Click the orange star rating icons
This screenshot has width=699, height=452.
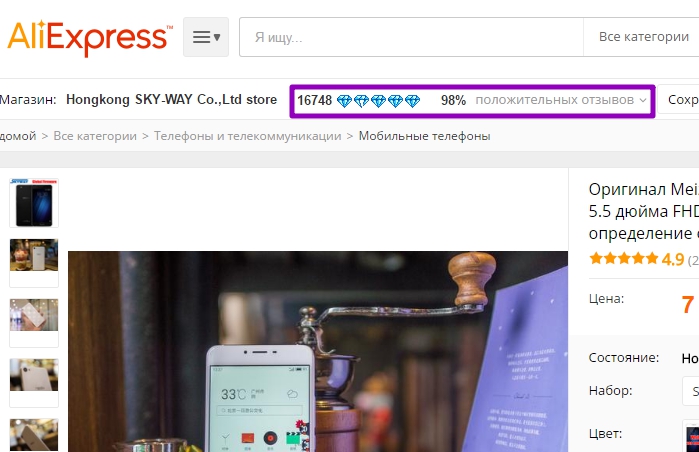(x=624, y=258)
